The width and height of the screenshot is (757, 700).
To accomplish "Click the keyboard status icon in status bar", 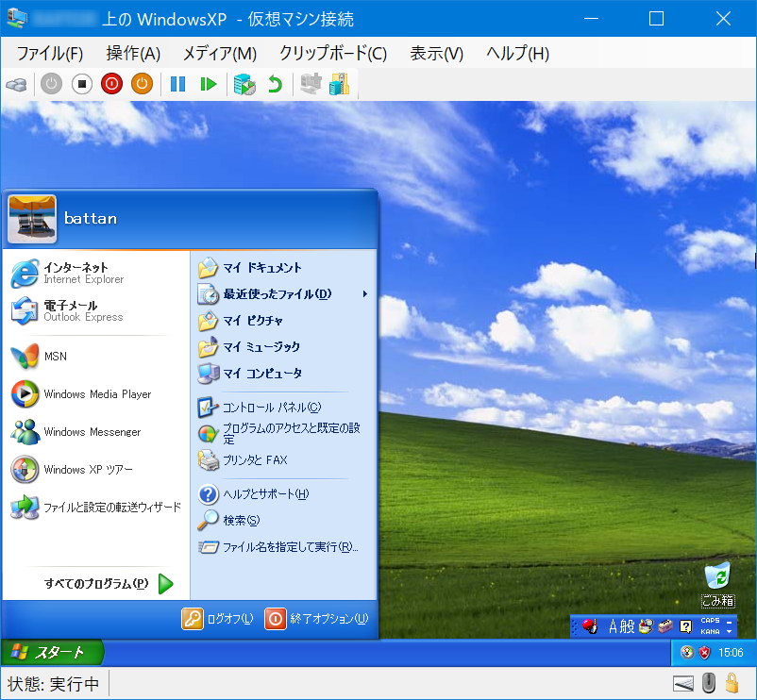I will (683, 684).
